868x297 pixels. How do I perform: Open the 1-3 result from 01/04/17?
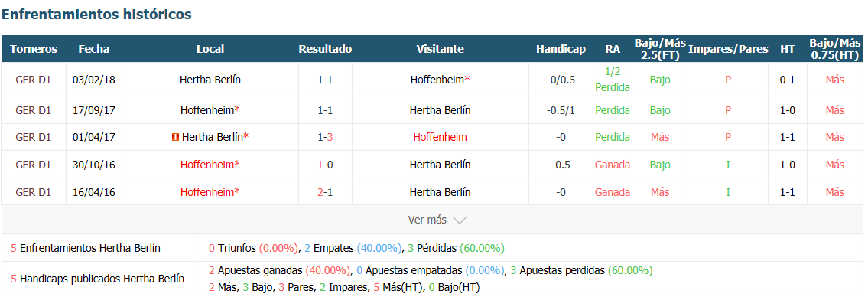(325, 138)
